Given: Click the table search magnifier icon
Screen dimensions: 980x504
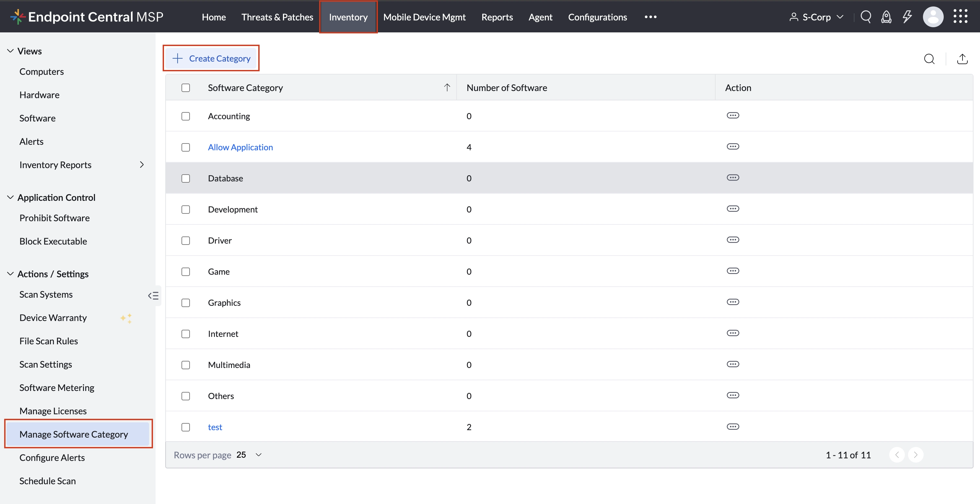Looking at the screenshot, I should coord(929,59).
